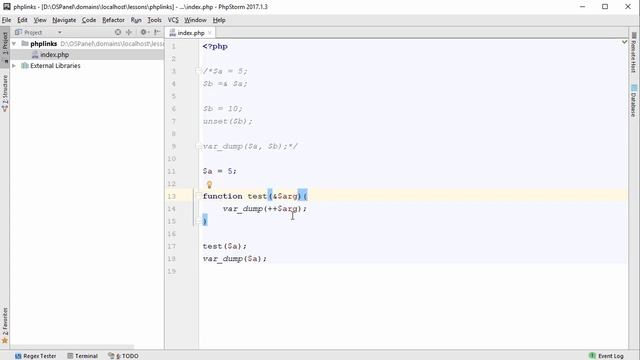Click '$a = 5;' on line 11
640x360 pixels.
pyautogui.click(x=220, y=171)
